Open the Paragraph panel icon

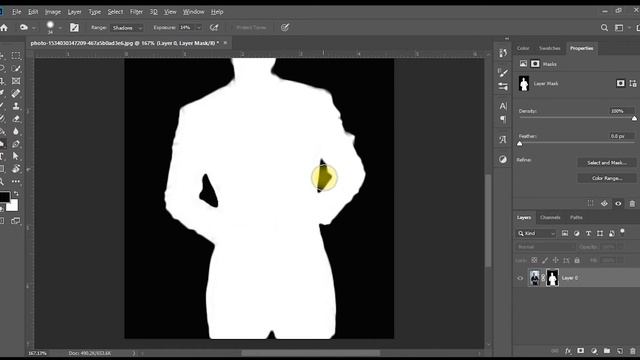click(503, 119)
